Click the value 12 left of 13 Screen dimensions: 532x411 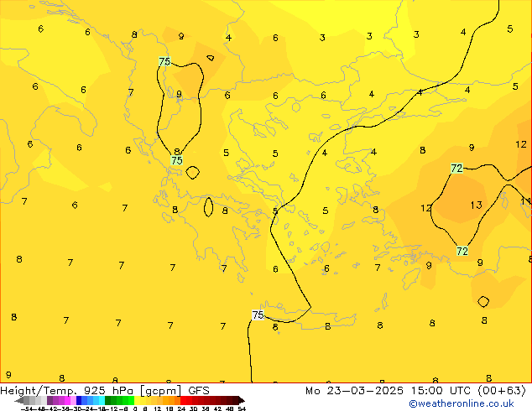tap(425, 208)
